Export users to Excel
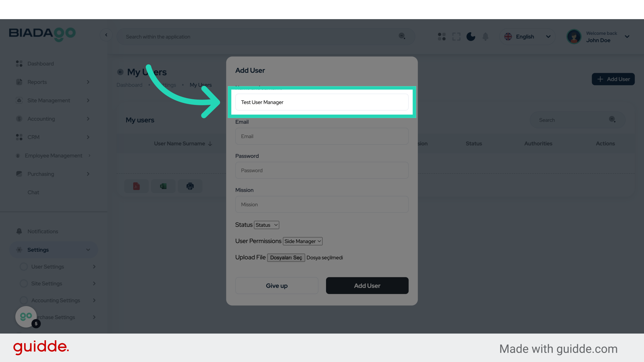 pos(163,186)
